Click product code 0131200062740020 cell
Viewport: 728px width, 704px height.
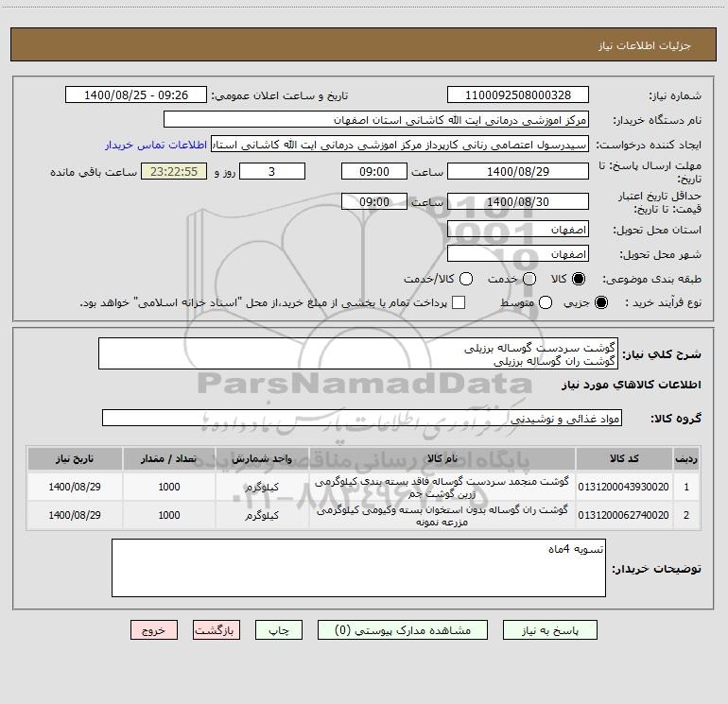click(624, 515)
